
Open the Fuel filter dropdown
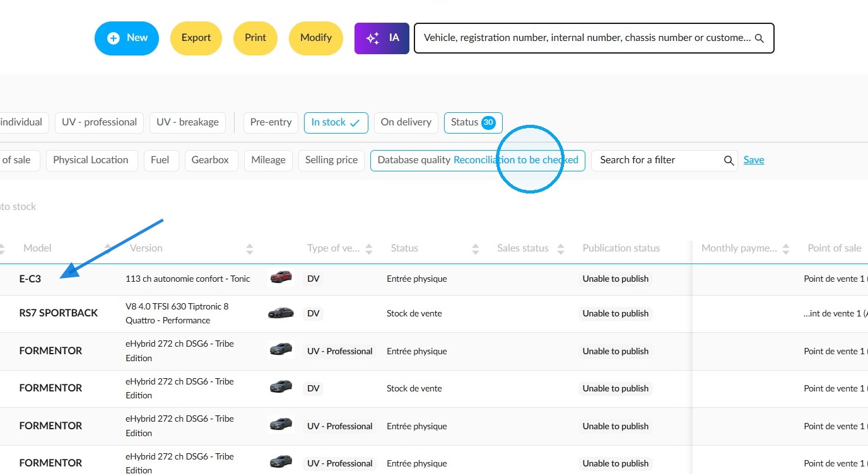tap(160, 160)
